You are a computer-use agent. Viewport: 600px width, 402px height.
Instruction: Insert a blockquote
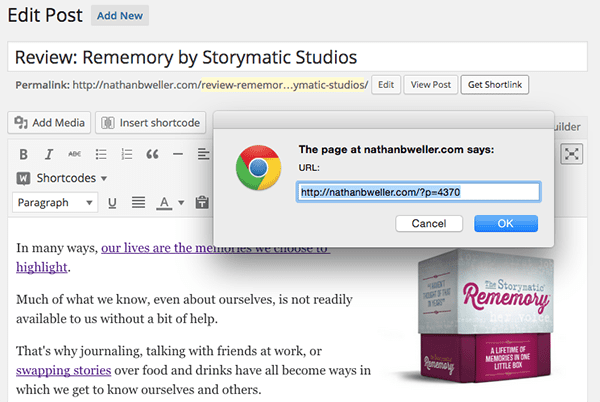pyautogui.click(x=153, y=154)
